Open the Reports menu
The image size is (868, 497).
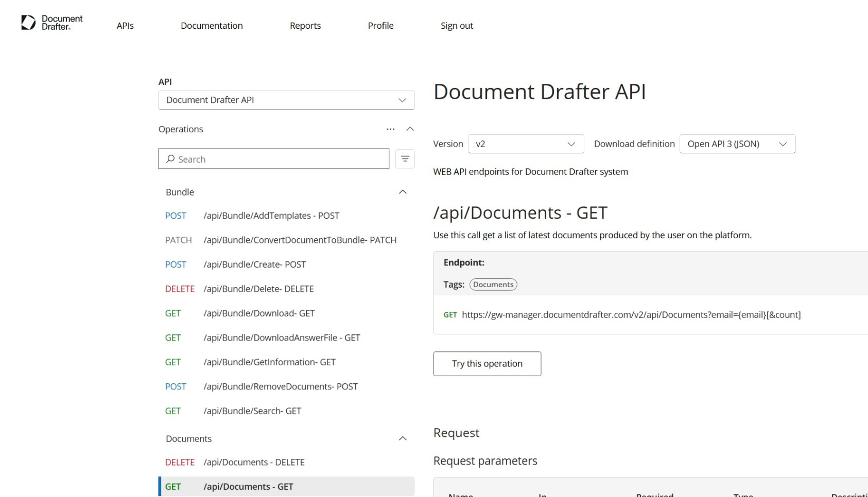pyautogui.click(x=305, y=26)
